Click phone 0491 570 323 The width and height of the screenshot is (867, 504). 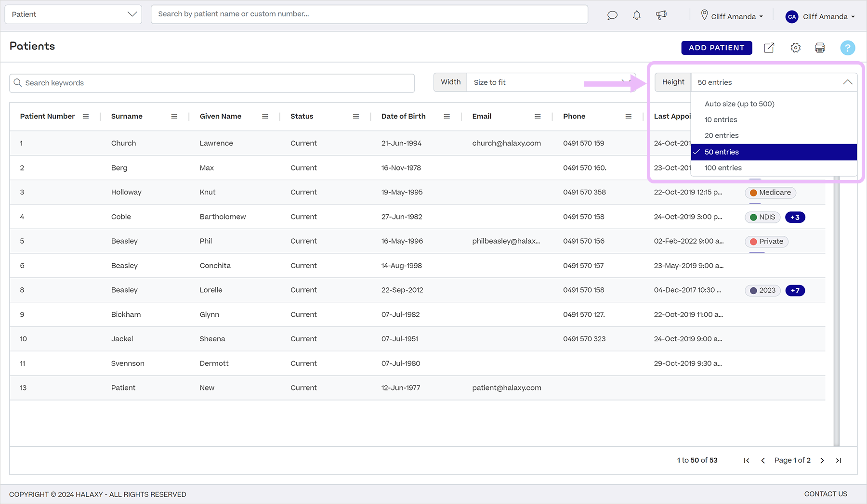[x=584, y=339]
